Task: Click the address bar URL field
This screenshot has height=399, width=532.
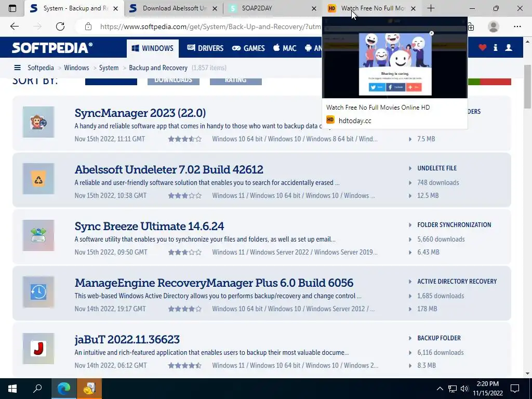Action: 210,26
